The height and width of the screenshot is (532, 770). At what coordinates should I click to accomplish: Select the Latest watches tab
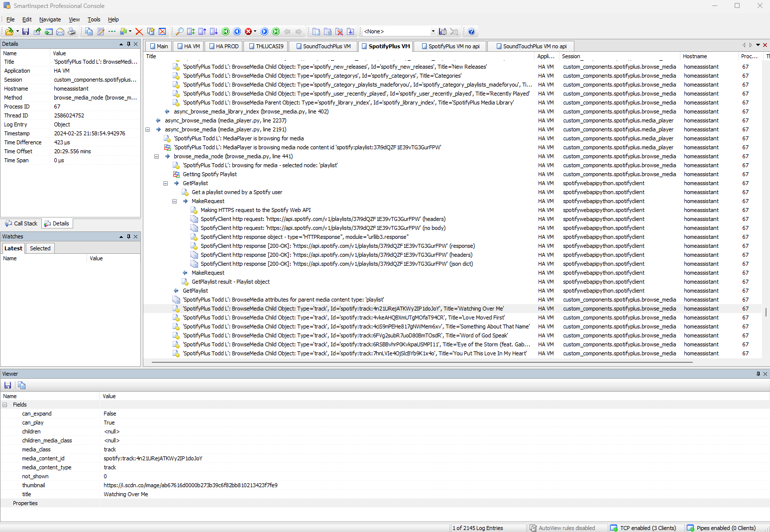(x=13, y=248)
